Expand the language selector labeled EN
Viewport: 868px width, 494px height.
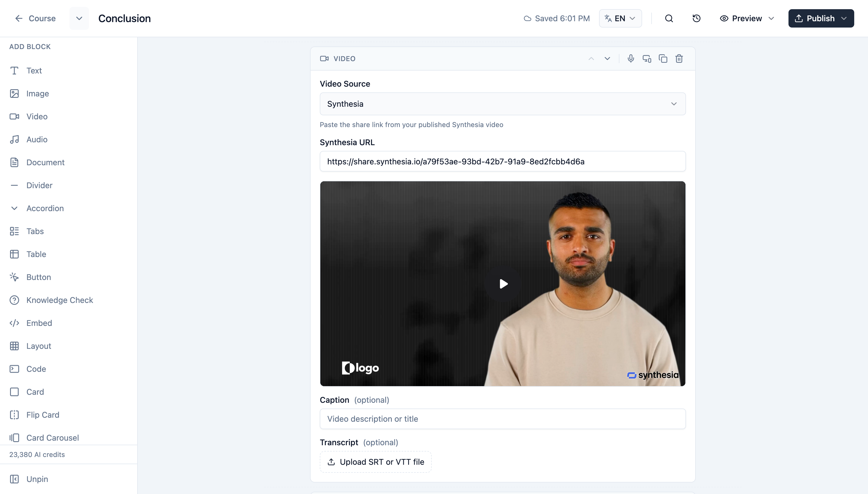pos(620,18)
